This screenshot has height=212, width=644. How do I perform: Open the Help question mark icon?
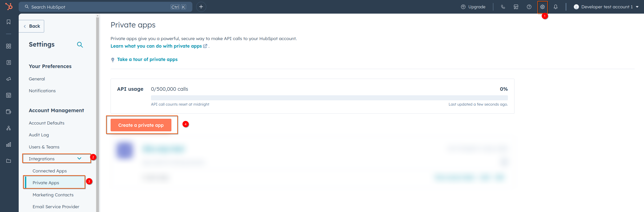pyautogui.click(x=529, y=7)
